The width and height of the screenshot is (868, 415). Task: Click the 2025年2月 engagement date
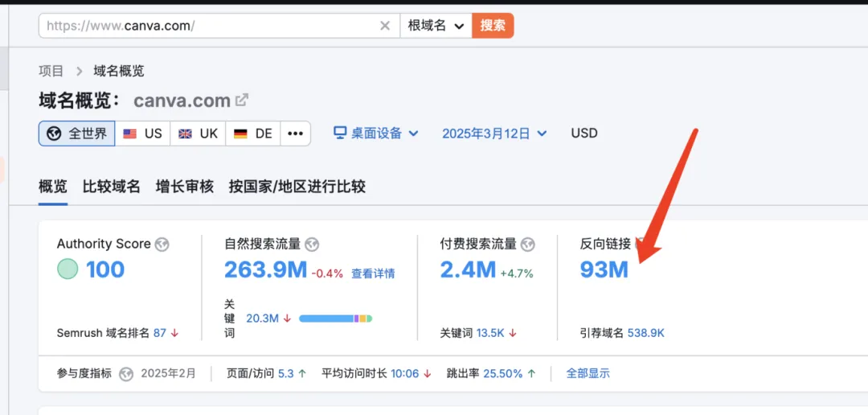pyautogui.click(x=168, y=373)
